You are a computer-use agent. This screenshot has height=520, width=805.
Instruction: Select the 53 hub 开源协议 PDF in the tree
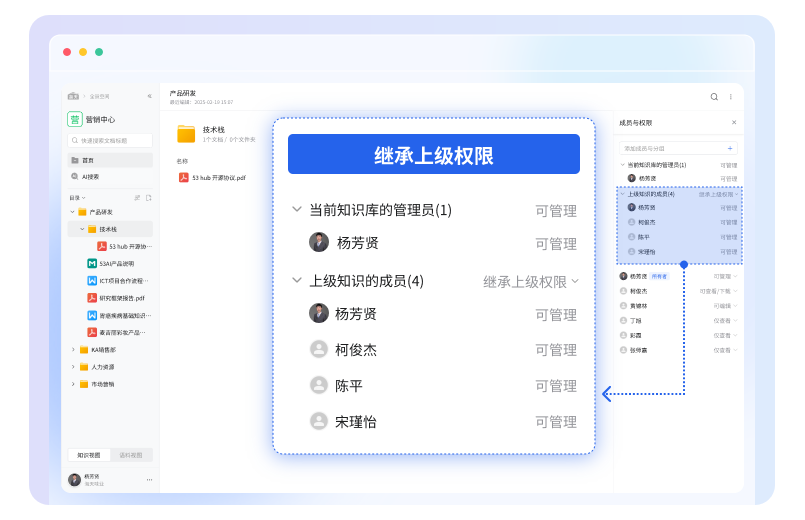click(x=125, y=246)
